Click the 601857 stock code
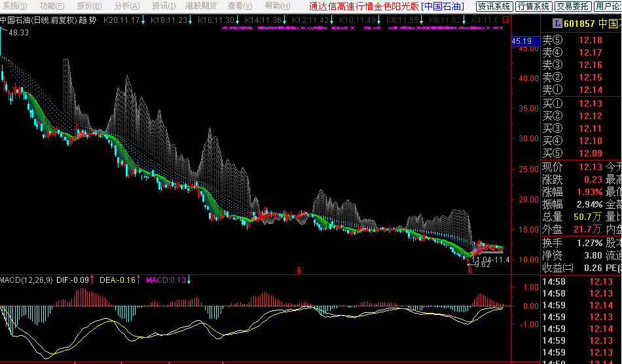 579,24
